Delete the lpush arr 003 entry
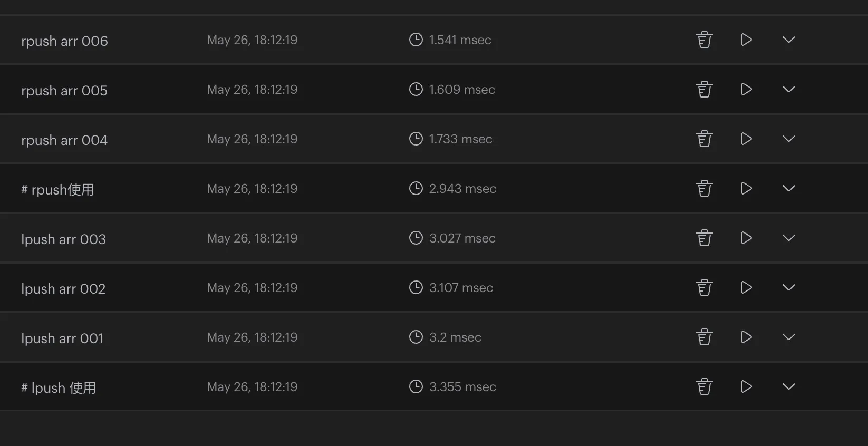The width and height of the screenshot is (868, 446). tap(705, 238)
